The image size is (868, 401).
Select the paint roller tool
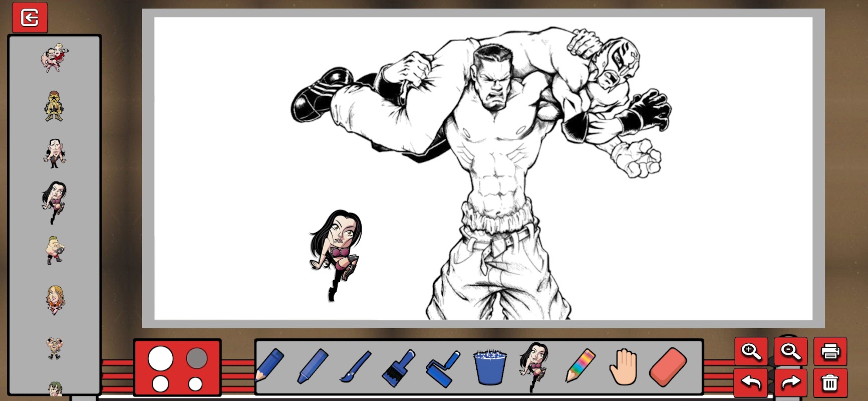[443, 368]
